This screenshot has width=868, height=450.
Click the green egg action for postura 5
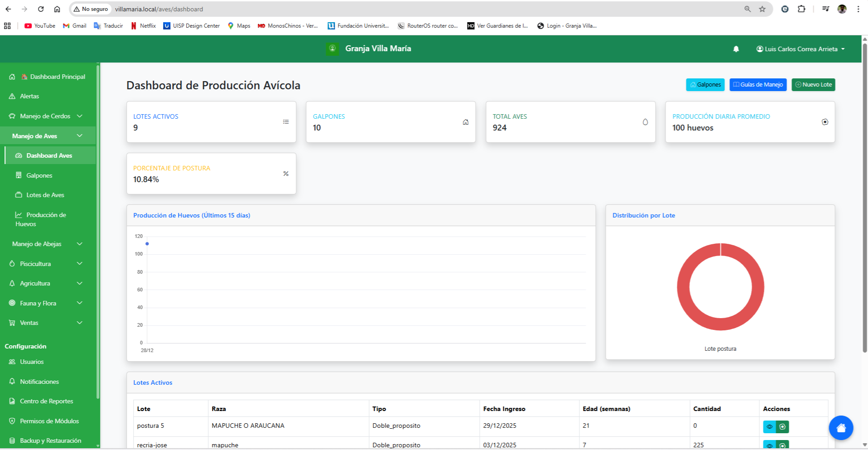(x=784, y=426)
